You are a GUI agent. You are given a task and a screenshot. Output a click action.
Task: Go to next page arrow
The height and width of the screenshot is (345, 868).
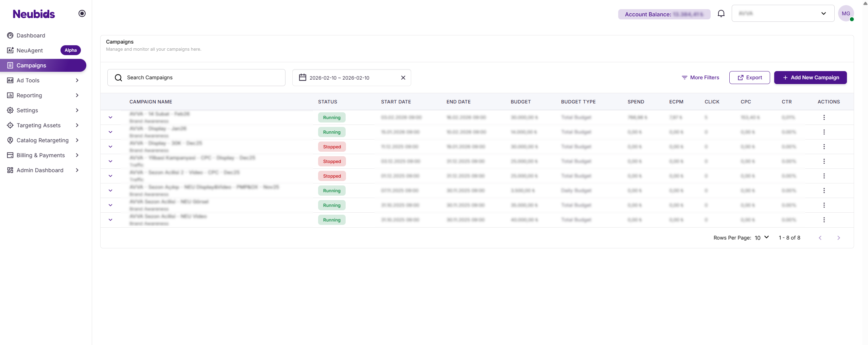point(838,238)
